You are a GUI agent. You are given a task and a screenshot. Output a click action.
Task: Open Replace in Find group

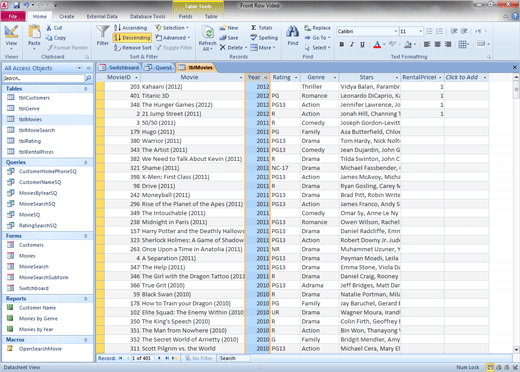tap(317, 28)
